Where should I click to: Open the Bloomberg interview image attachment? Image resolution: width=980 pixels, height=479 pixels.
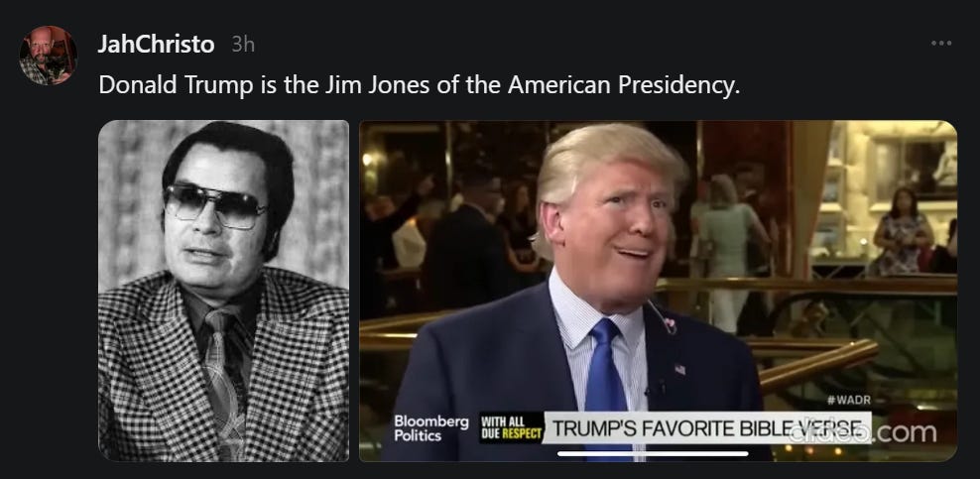[x=658, y=291]
